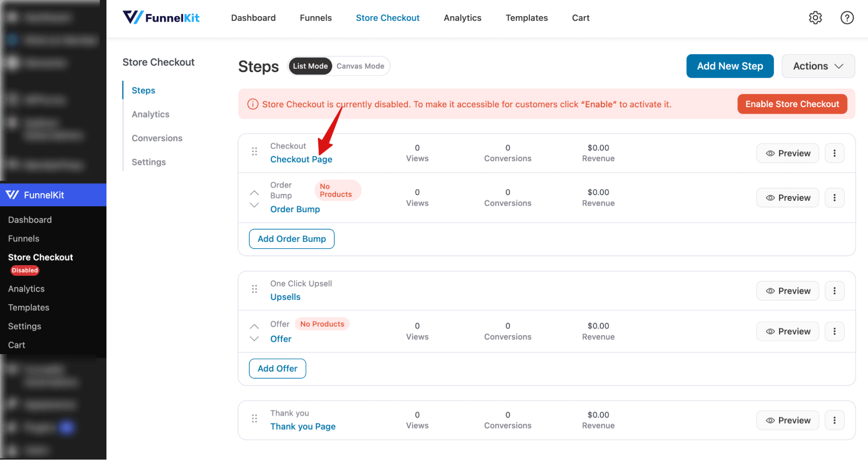Open the Templates top navigation tab

point(526,18)
